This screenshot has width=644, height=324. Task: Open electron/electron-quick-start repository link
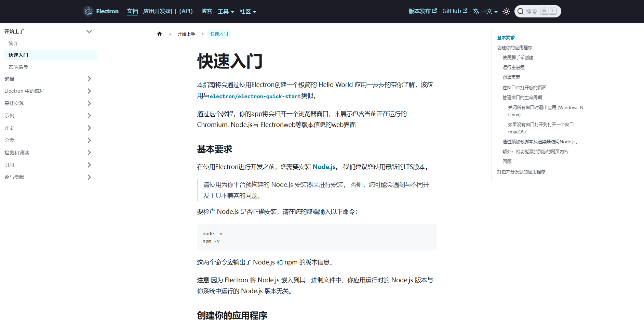tap(255, 96)
